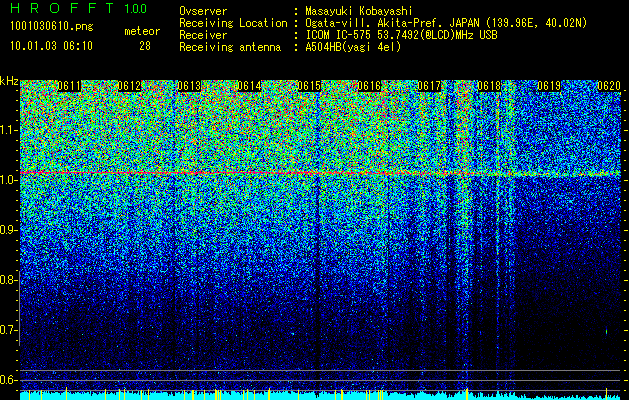
Task: Click the version number 1.0.0
Action: (135, 9)
